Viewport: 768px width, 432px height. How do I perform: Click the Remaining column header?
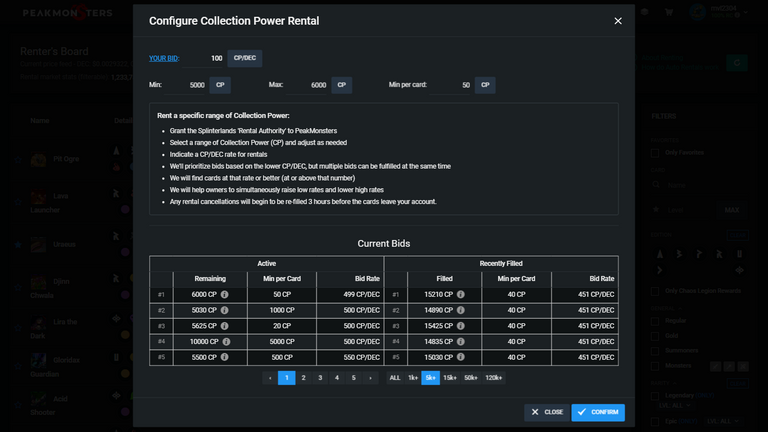[210, 279]
